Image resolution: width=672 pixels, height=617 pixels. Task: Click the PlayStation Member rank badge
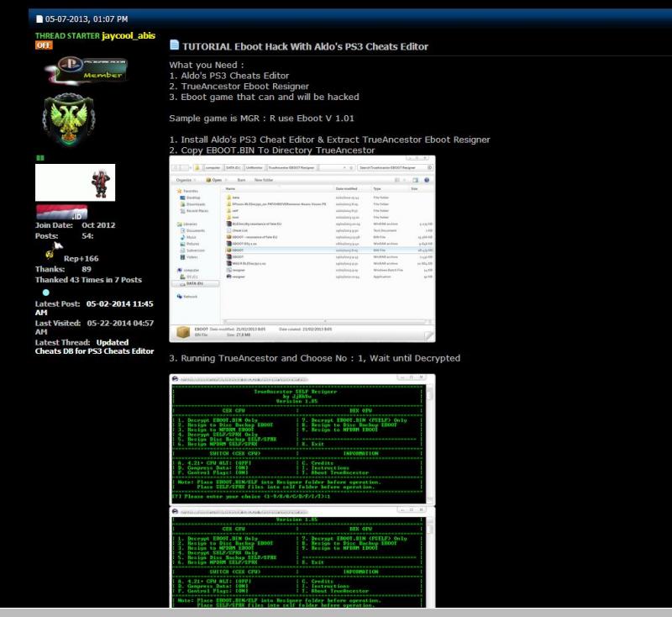click(x=88, y=70)
